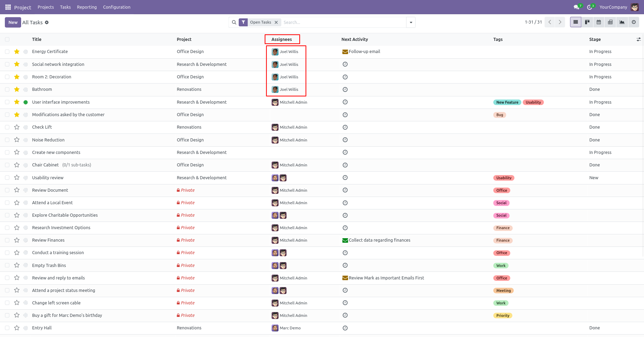
Task: Star the Check Lift task
Action: [17, 127]
